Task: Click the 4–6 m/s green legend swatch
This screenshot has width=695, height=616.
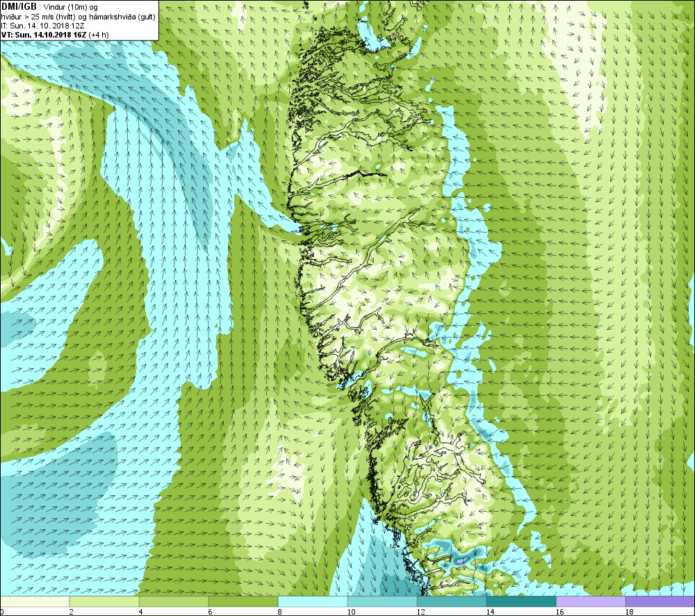Action: pyautogui.click(x=174, y=601)
